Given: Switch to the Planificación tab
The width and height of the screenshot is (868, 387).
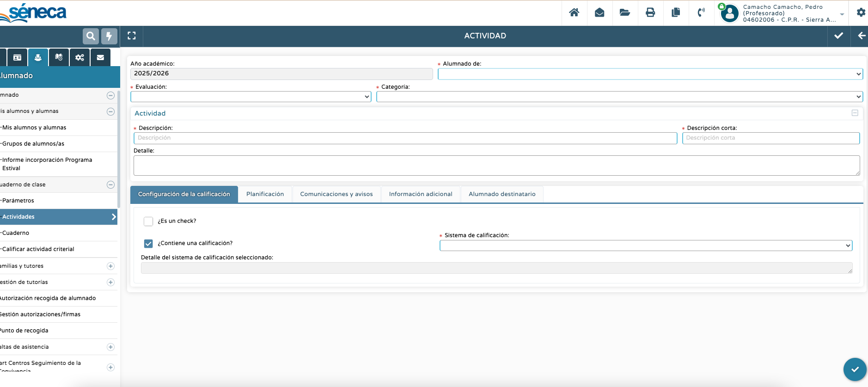Looking at the screenshot, I should pos(265,194).
